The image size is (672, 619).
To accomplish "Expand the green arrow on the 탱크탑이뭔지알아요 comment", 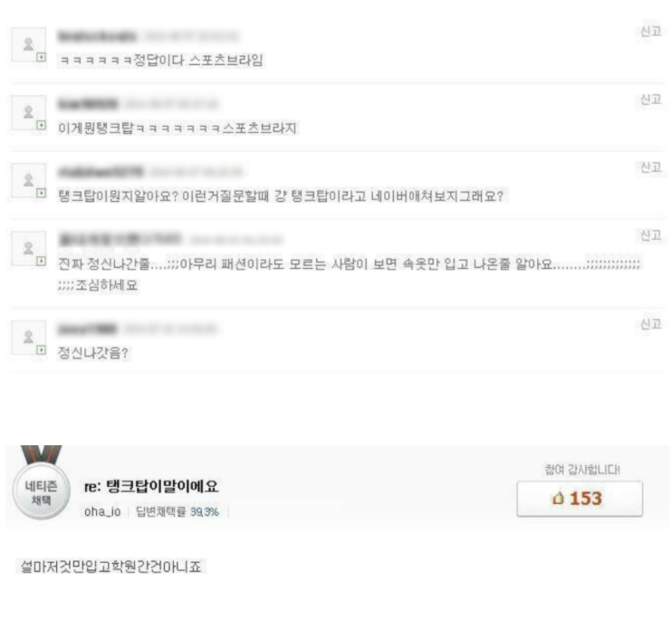I will pos(41,193).
